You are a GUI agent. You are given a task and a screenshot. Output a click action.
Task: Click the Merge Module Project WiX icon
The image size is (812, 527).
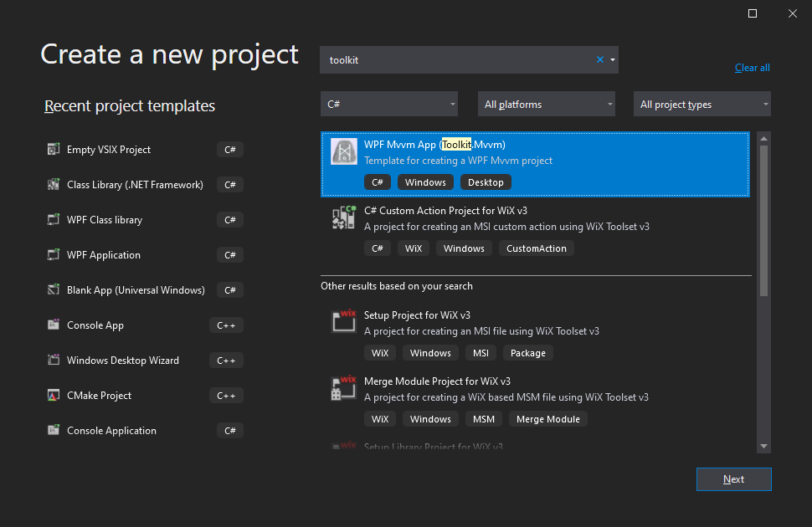tap(344, 387)
